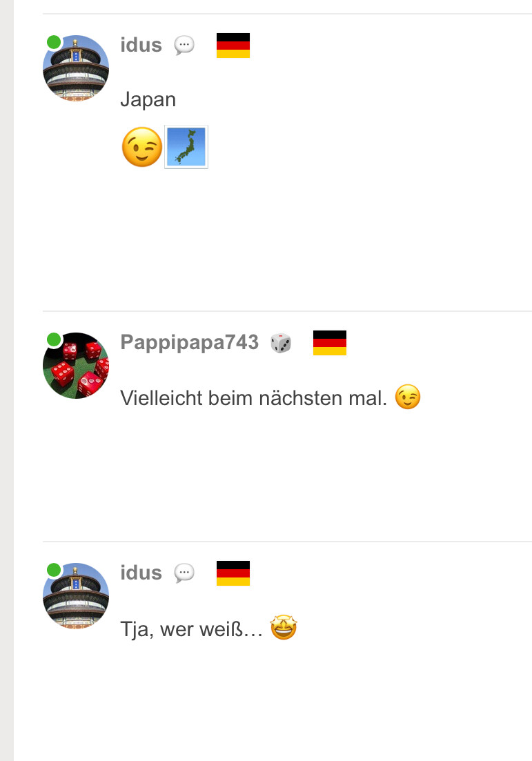Open the idus temple avatar above the Japan message
Image resolution: width=532 pixels, height=761 pixels.
[x=76, y=68]
